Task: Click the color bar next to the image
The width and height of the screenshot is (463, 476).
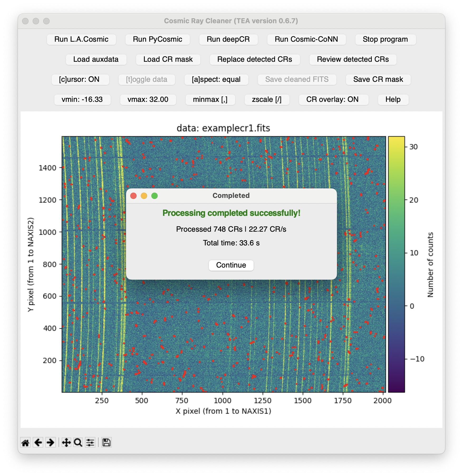Action: point(396,264)
